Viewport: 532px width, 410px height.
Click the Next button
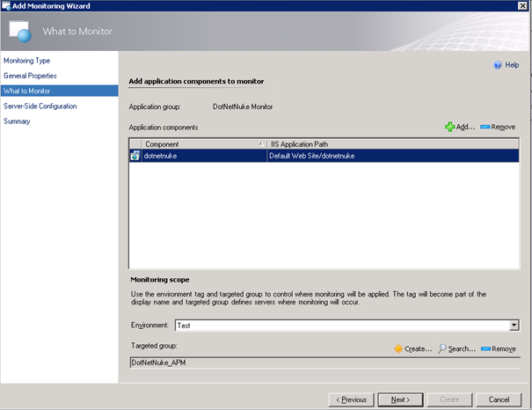pos(400,399)
